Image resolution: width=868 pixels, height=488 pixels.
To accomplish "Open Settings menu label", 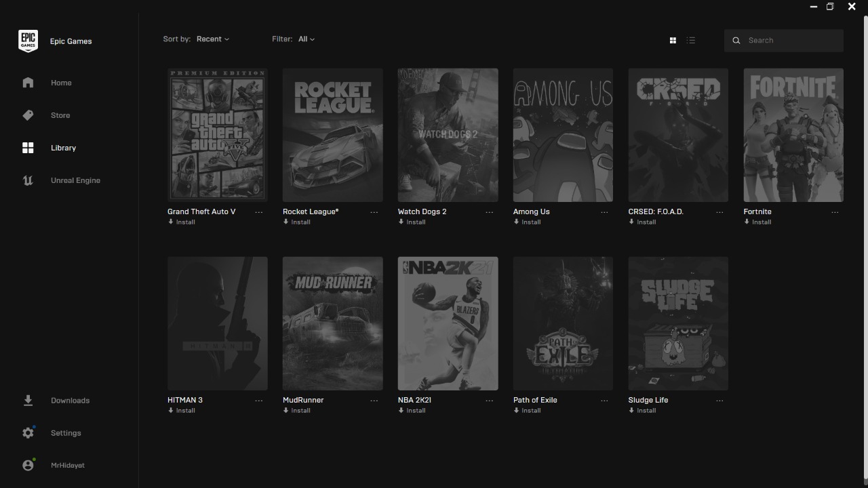I will [66, 433].
